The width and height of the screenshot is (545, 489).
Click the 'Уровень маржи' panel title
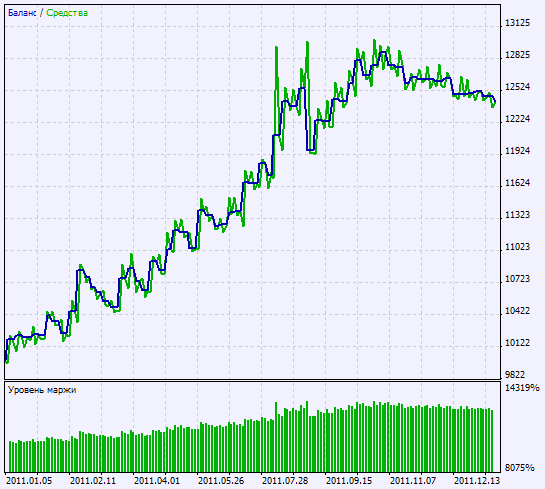click(x=42, y=390)
